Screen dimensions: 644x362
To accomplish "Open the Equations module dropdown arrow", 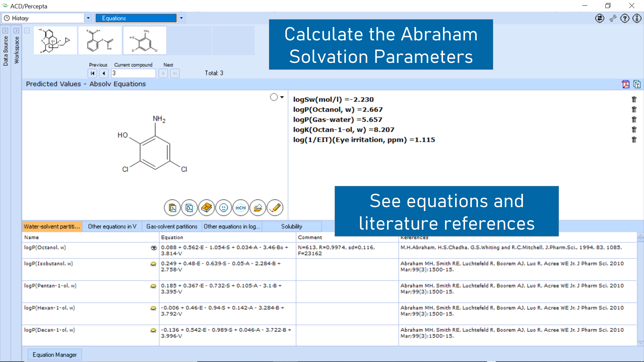I will pos(181,18).
